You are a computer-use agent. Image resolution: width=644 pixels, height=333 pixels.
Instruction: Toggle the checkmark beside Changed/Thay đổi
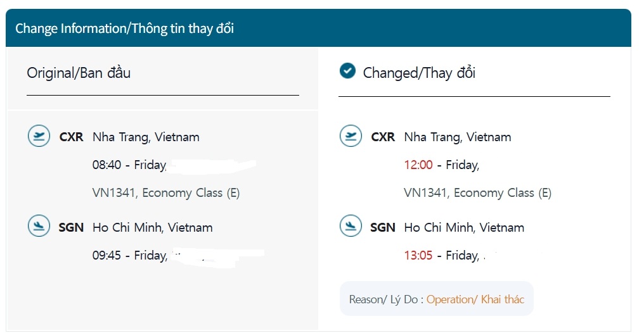point(347,71)
